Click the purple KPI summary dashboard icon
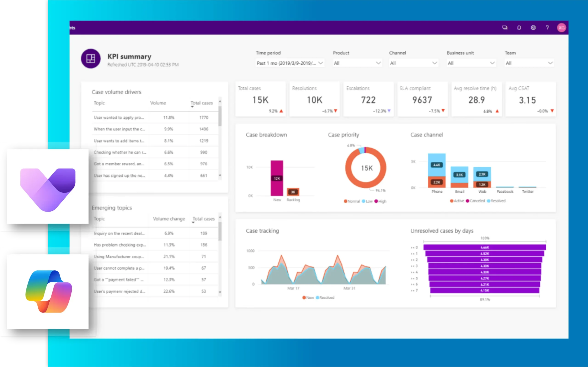Viewport: 588px width, 367px height. click(x=91, y=58)
